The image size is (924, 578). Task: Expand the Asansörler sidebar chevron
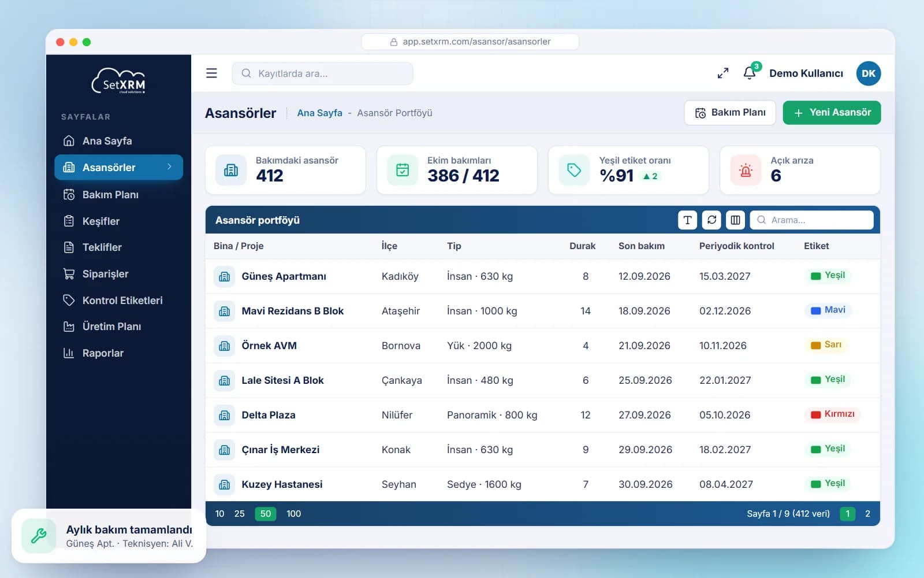[x=169, y=167]
